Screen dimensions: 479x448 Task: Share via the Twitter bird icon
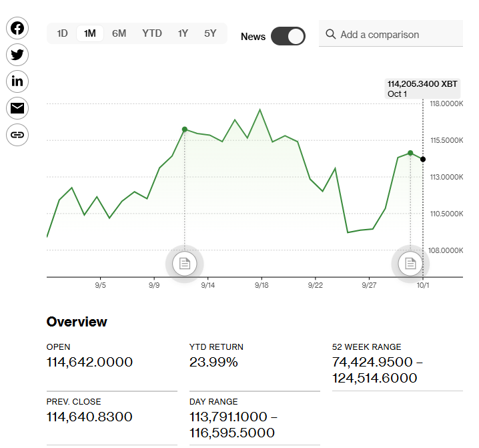[x=17, y=55]
